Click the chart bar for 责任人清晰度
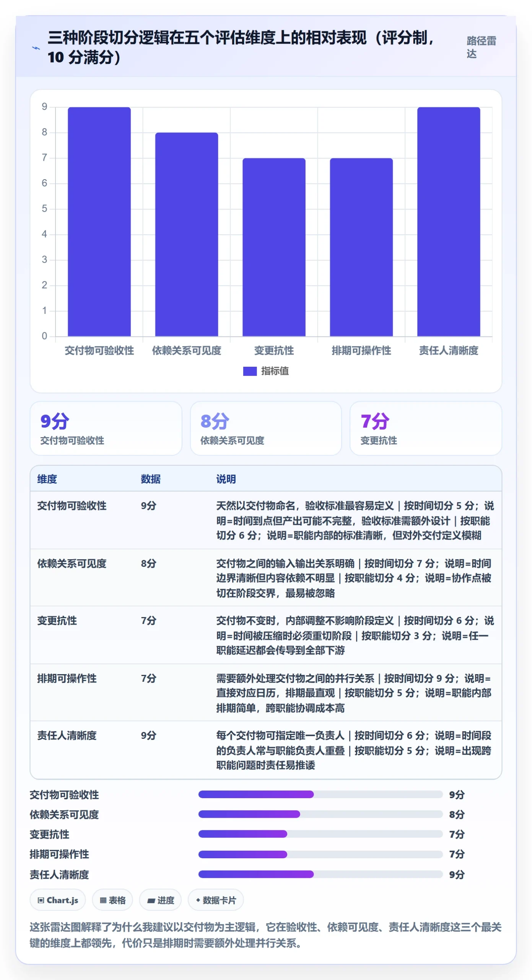The image size is (532, 980). pos(449,222)
